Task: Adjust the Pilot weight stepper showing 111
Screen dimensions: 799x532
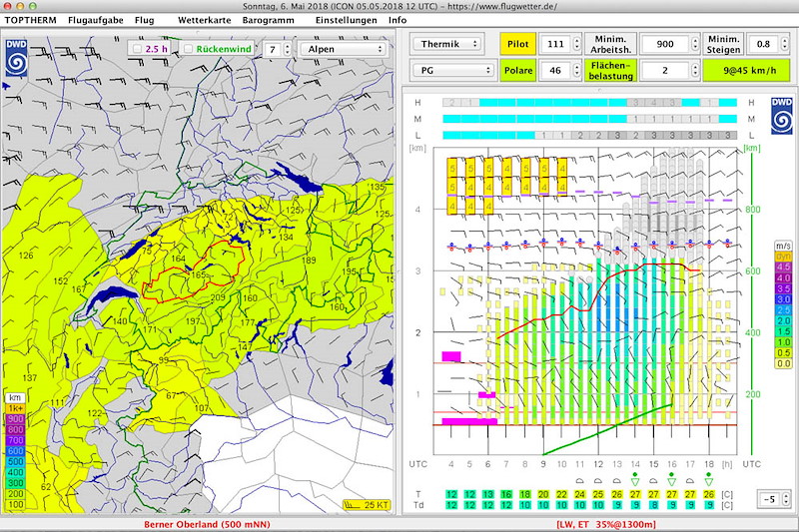Action: coord(576,44)
